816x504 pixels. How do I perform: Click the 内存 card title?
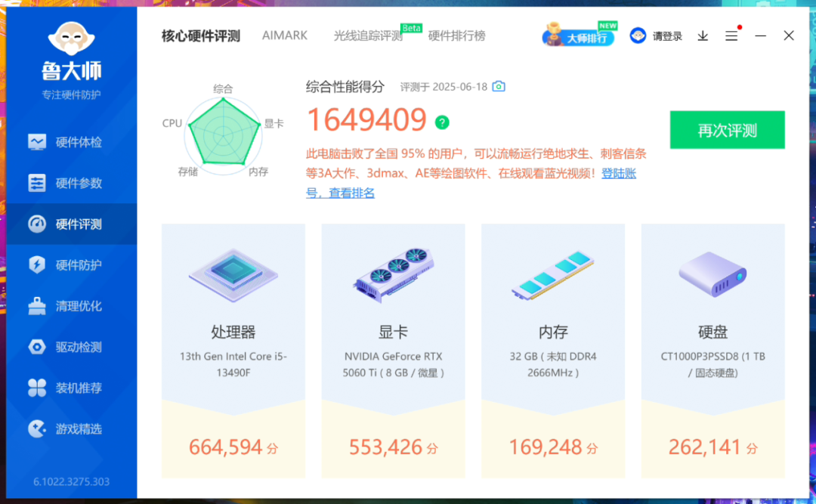(552, 332)
